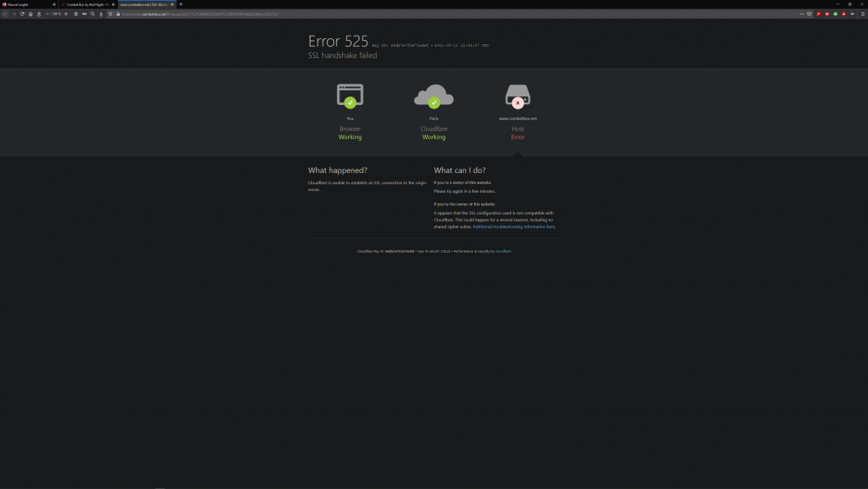Image resolution: width=868 pixels, height=489 pixels.
Task: Click www.combatbox.net label under host icon
Action: tap(517, 118)
